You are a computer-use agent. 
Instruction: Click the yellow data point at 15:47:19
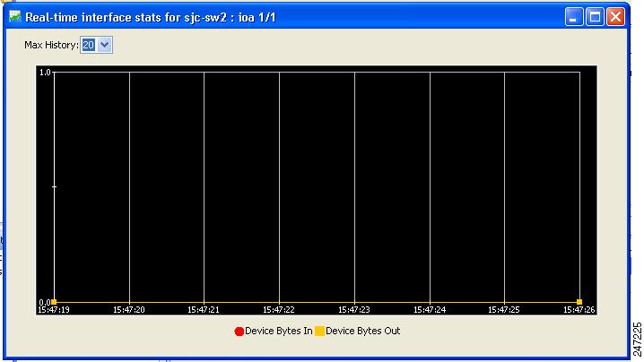(54, 302)
